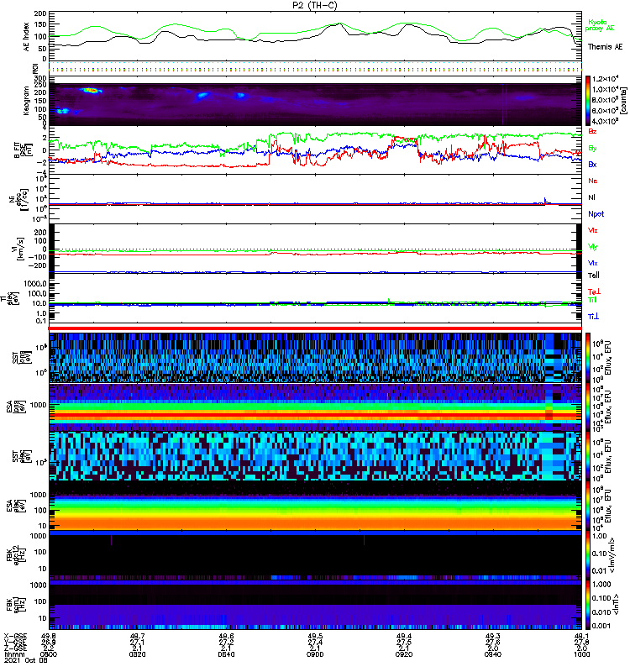Viewport: 630px width, 672px height.
Task: Click the dotted ROI indicator strip
Action: tap(315, 67)
